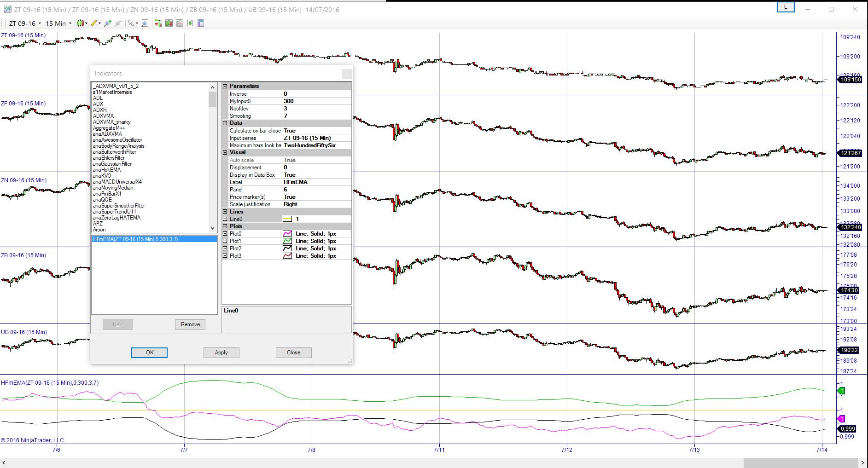
Task: Collapse the Visual section
Action: click(225, 152)
